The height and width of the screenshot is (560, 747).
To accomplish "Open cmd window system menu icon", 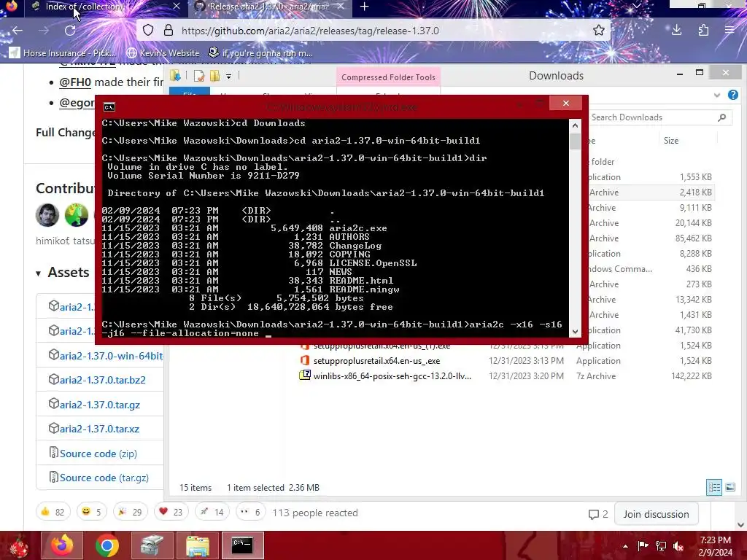I will click(x=109, y=107).
